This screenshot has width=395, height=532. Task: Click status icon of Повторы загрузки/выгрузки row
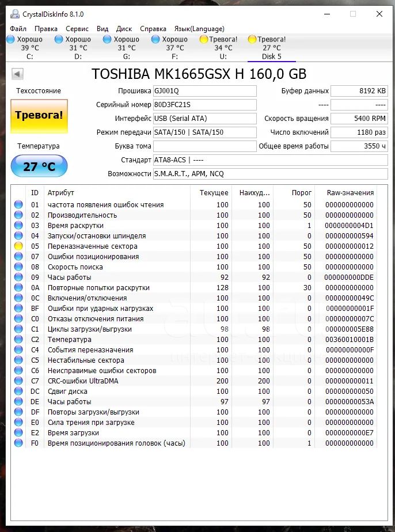point(18,412)
